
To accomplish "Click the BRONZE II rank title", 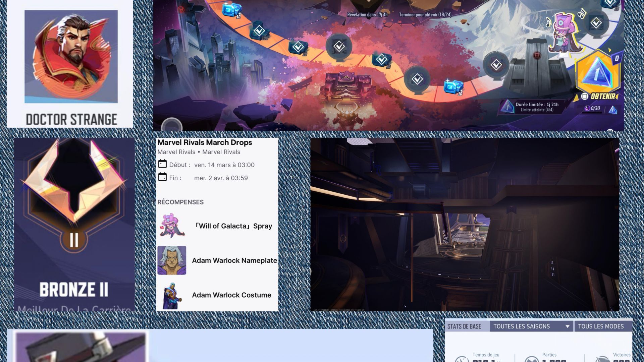I will [74, 290].
